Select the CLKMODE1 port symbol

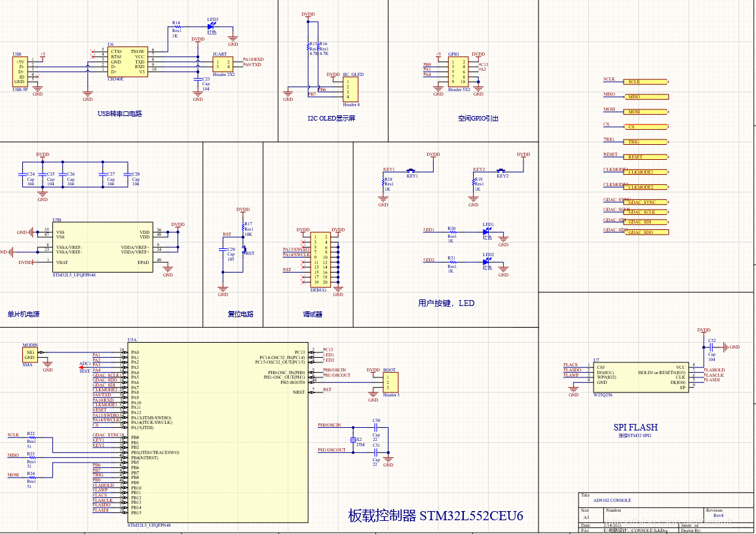645,172
